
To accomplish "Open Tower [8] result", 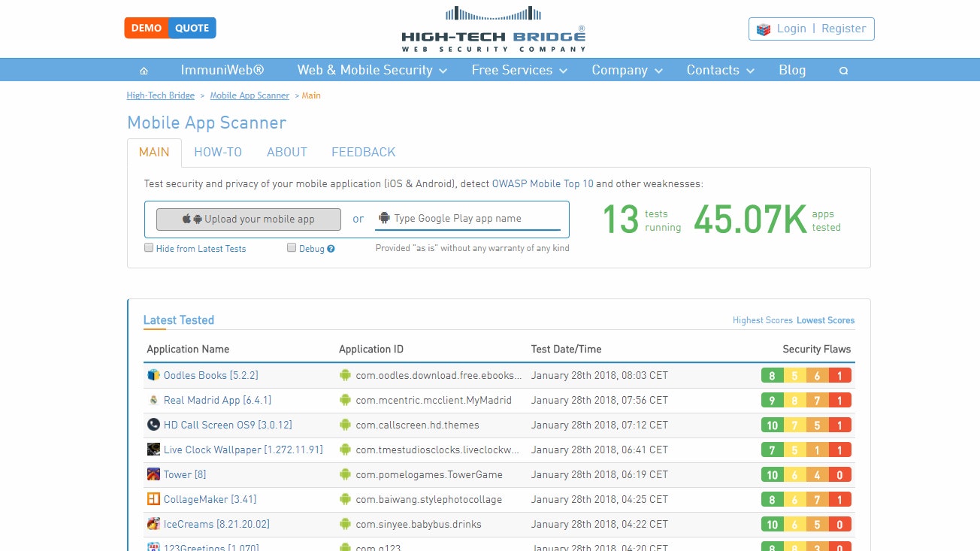I will point(185,474).
